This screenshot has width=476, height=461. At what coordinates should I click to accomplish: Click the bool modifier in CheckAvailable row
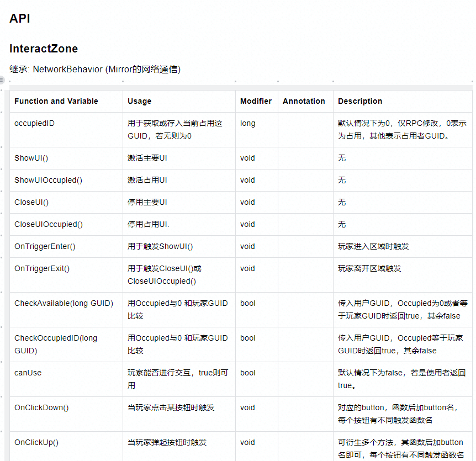[257, 310]
